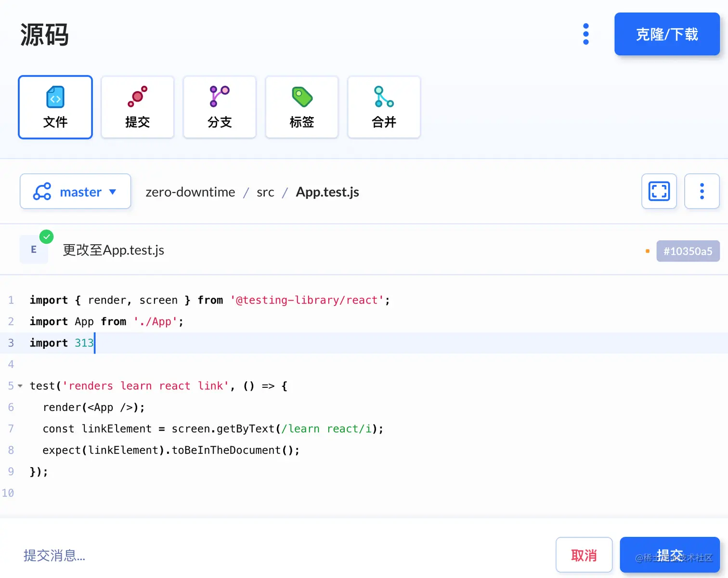Navigate to zero-downtime in breadcrumb
This screenshot has width=728, height=578.
pyautogui.click(x=190, y=192)
